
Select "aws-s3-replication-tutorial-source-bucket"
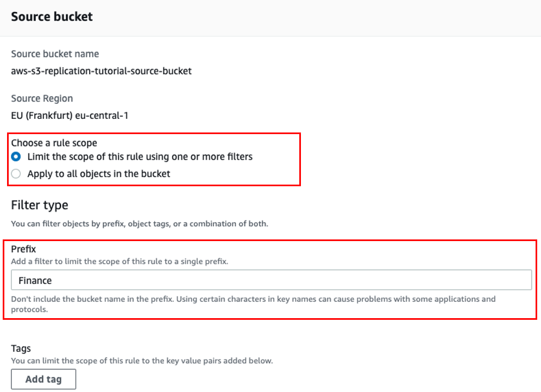(100, 71)
